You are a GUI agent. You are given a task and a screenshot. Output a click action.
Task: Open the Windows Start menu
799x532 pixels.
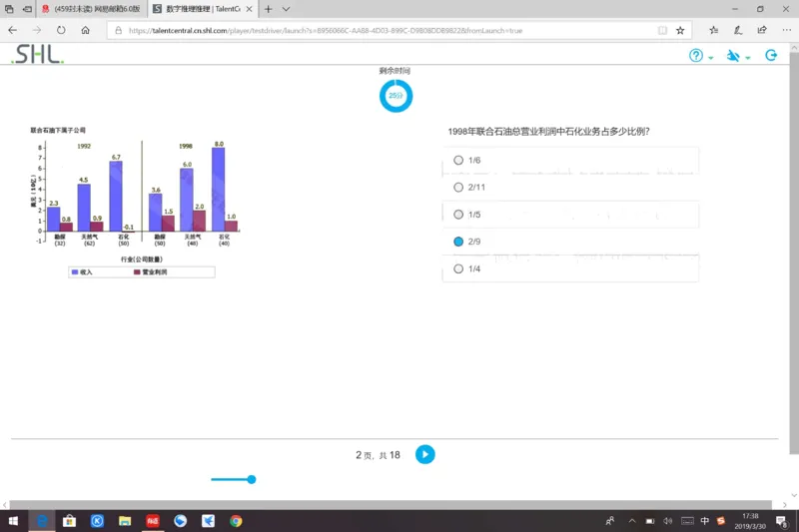pos(13,521)
